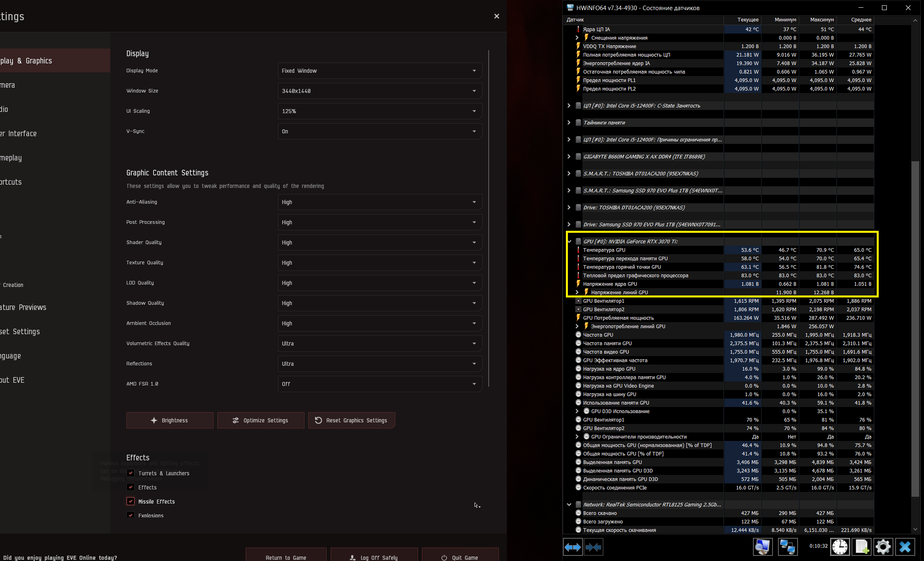Screen dimensions: 924x561
Task: Click fan icon beside GPU Вентилятор1 RPM row
Action: (578, 301)
